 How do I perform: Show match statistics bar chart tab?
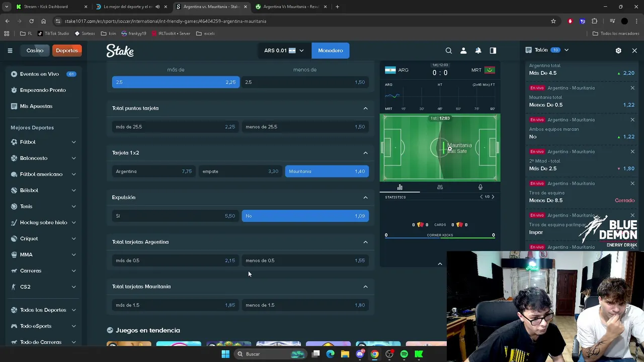(400, 187)
